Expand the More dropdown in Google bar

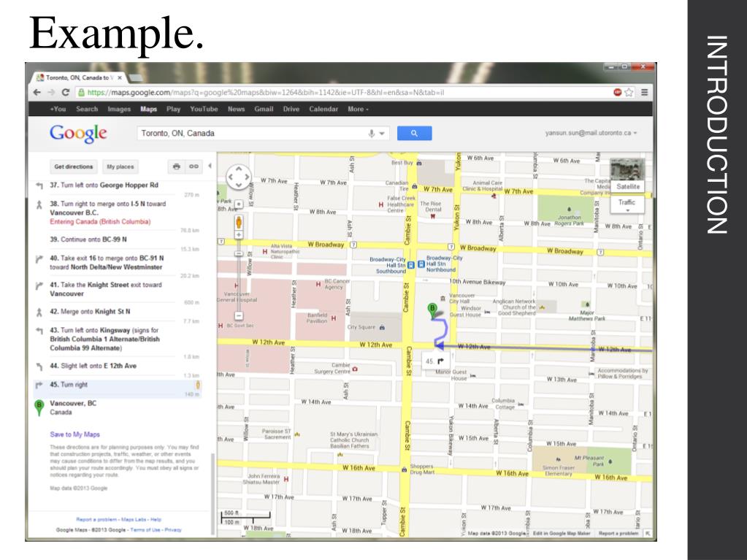coord(359,109)
